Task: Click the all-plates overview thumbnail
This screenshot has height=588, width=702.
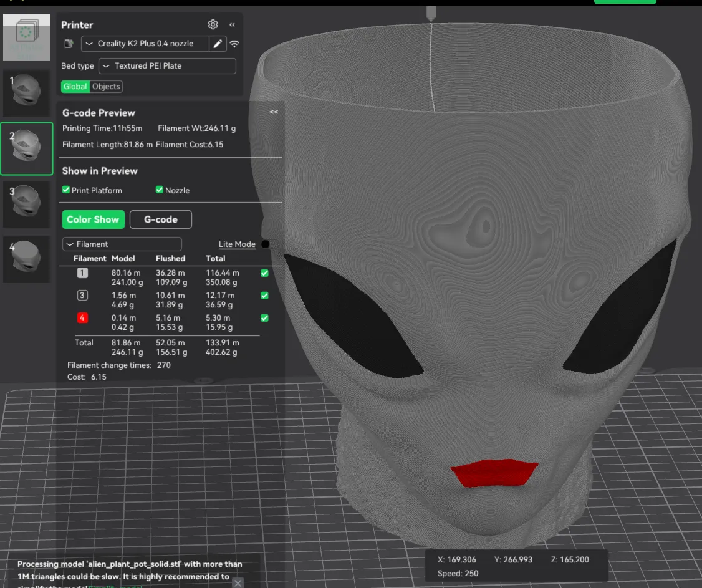Action: (x=26, y=37)
